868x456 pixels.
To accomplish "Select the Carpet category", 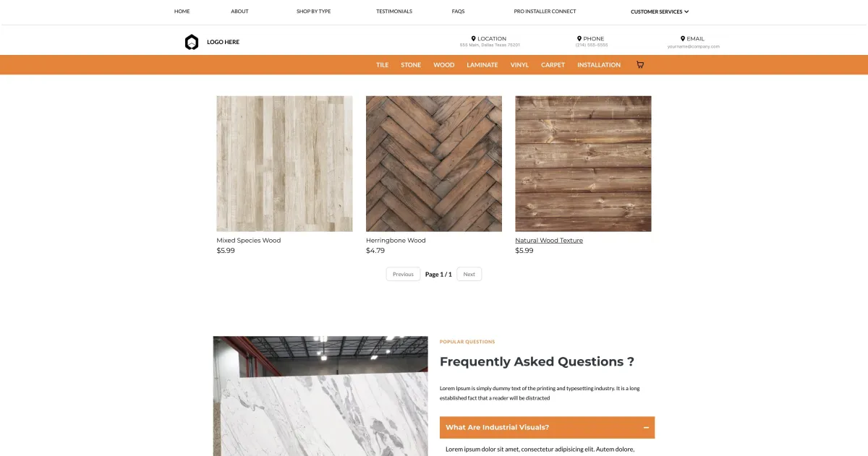I will [x=553, y=65].
